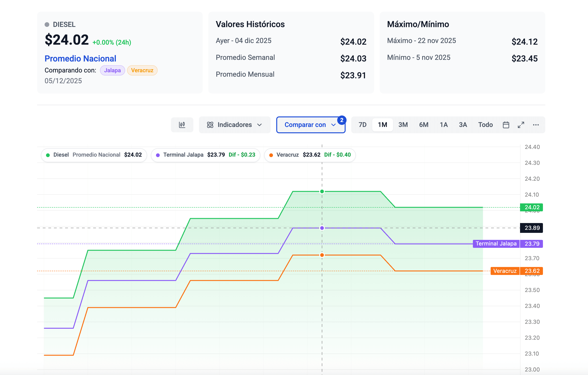Click the Jalapa comparison tag
This screenshot has width=588, height=375.
[112, 70]
